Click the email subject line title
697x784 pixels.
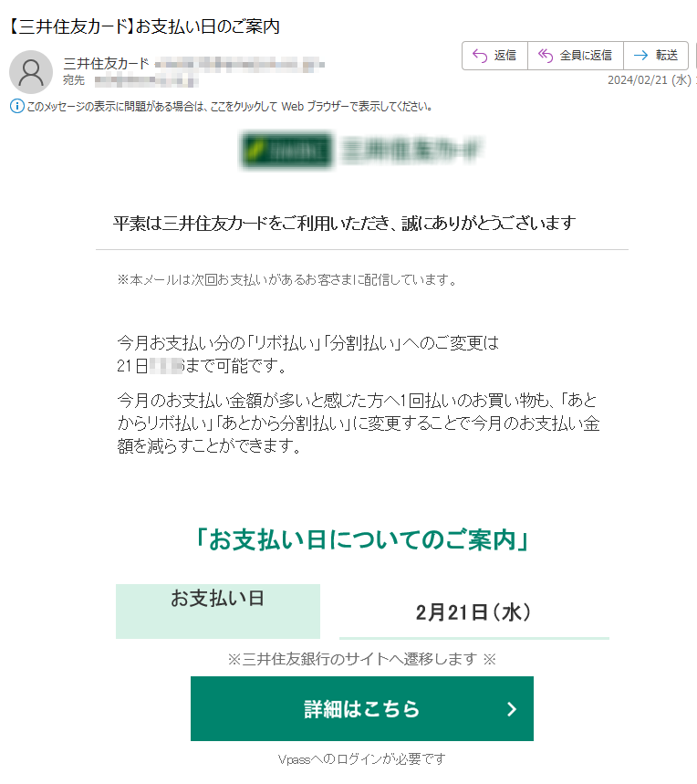point(144,26)
